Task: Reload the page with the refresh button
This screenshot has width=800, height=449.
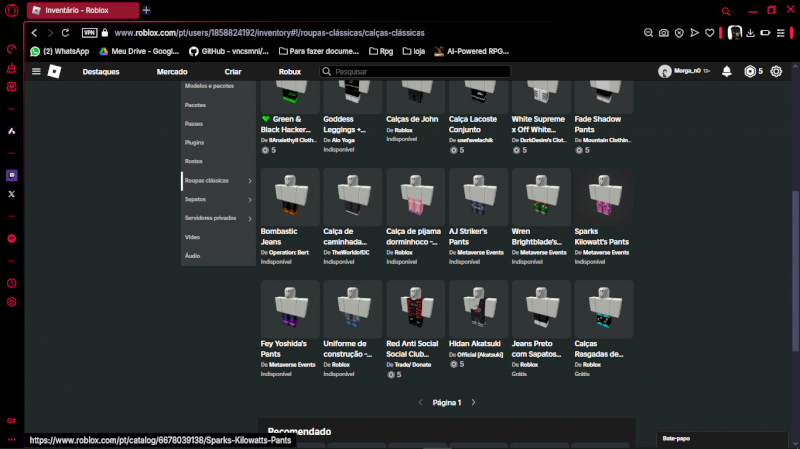Action: pos(67,33)
